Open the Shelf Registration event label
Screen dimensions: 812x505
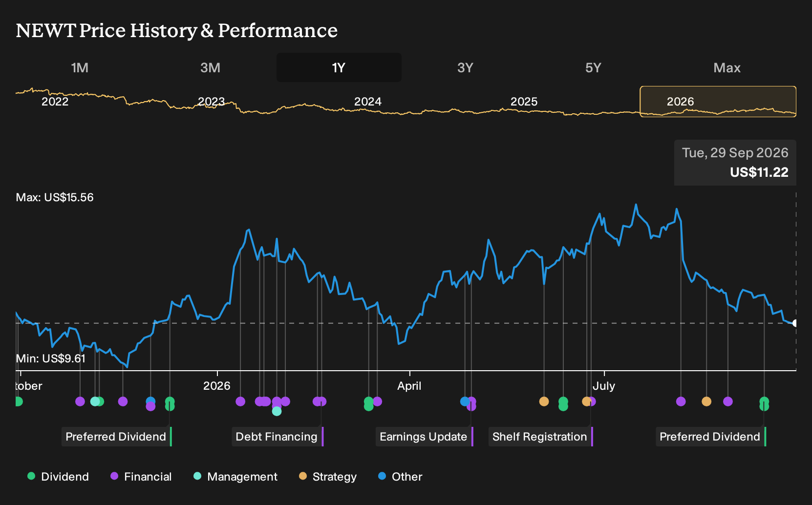pos(540,437)
